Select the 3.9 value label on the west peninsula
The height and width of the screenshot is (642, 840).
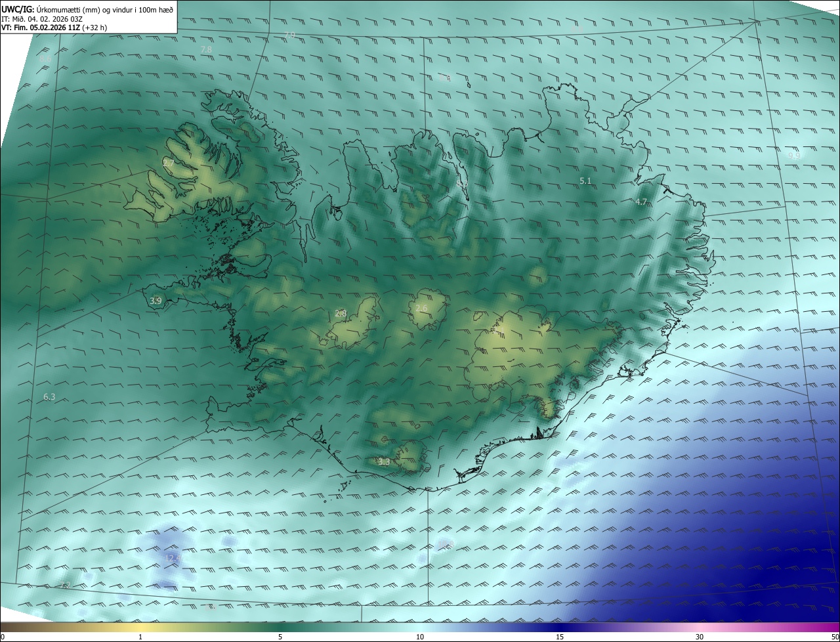point(156,301)
